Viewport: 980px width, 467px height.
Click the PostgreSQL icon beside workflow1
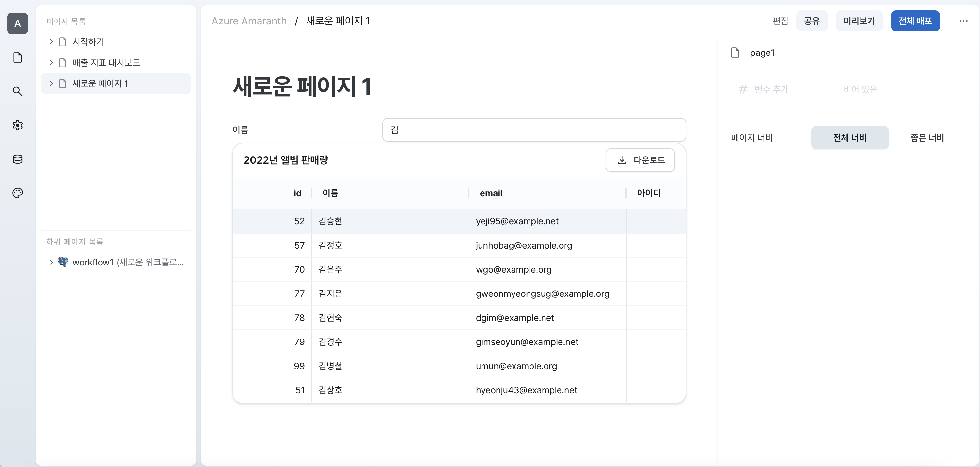[63, 262]
